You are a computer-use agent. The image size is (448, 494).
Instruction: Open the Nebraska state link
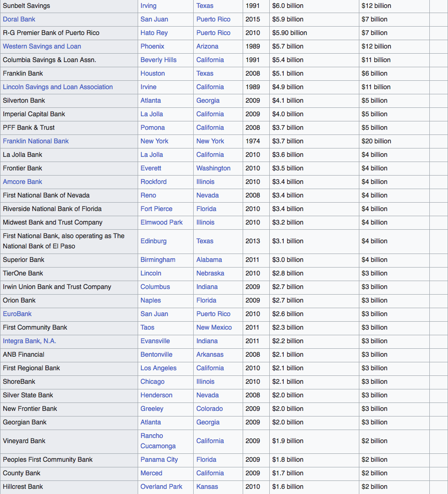[x=210, y=273]
